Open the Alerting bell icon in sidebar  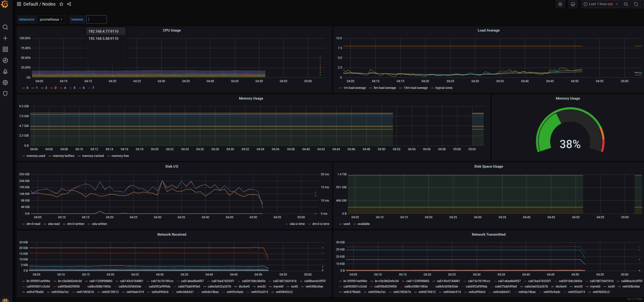coord(5,71)
